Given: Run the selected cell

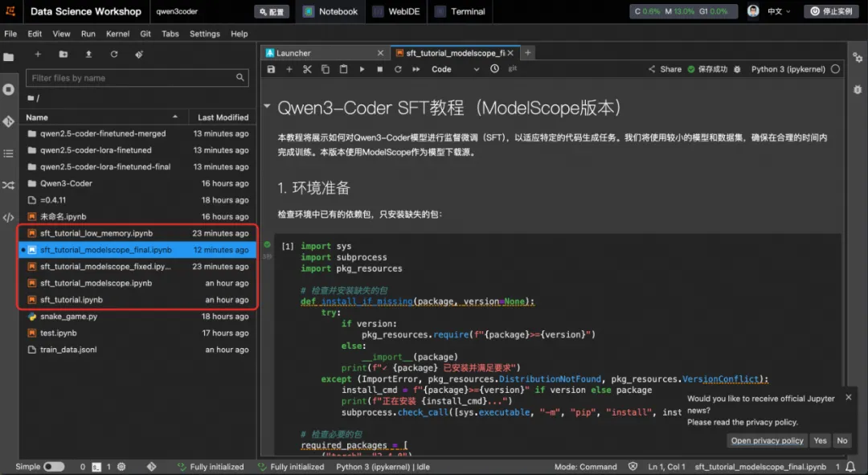Looking at the screenshot, I should pos(362,69).
